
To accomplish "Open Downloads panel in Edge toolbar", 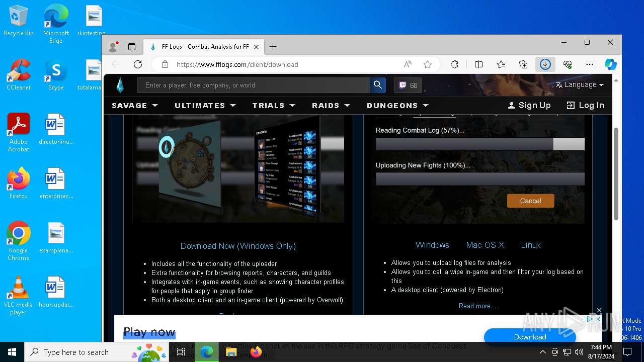I will click(x=545, y=64).
